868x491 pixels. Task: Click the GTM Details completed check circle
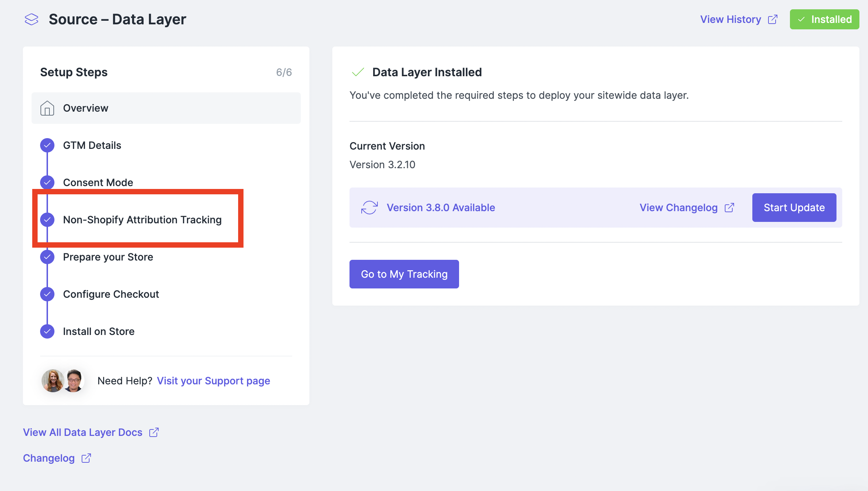click(47, 145)
